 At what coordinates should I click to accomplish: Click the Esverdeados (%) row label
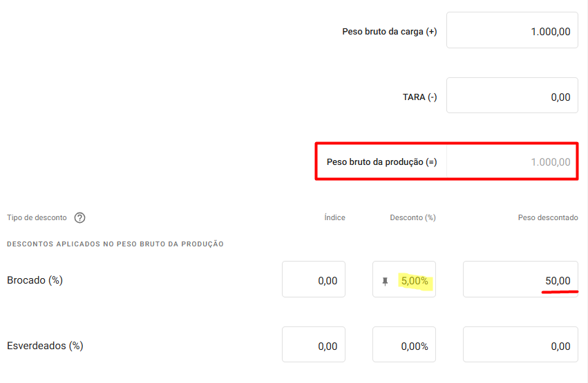tap(45, 345)
